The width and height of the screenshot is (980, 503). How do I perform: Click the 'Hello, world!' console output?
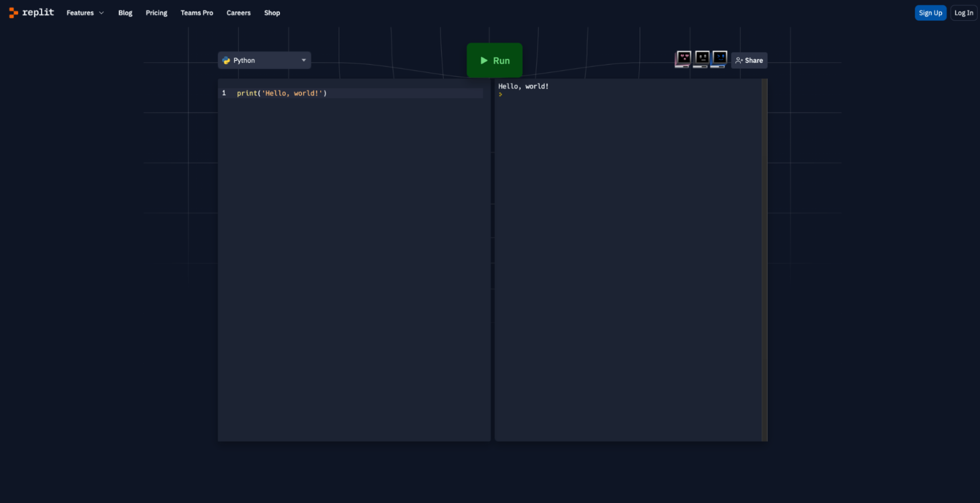coord(523,86)
